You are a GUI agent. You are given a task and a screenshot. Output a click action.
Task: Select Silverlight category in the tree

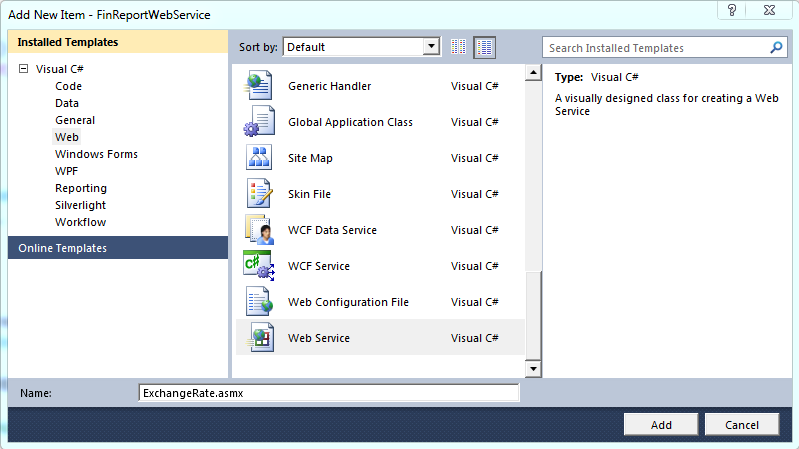[81, 205]
